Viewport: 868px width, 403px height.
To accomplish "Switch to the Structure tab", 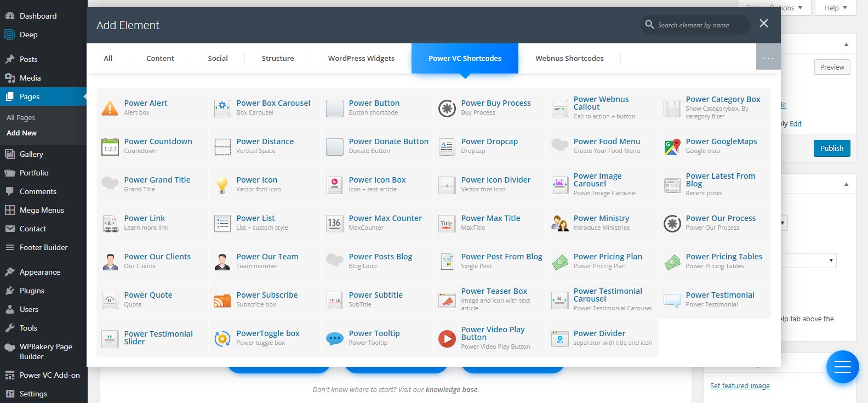I will (278, 58).
